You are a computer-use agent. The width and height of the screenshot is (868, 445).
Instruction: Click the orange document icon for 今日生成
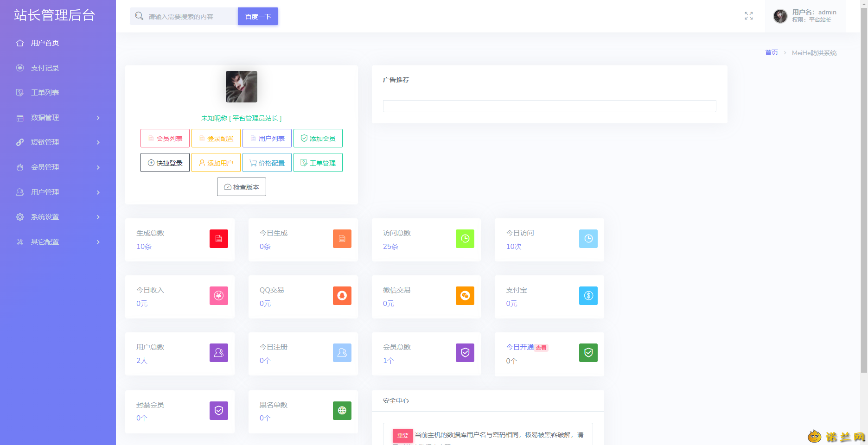342,239
